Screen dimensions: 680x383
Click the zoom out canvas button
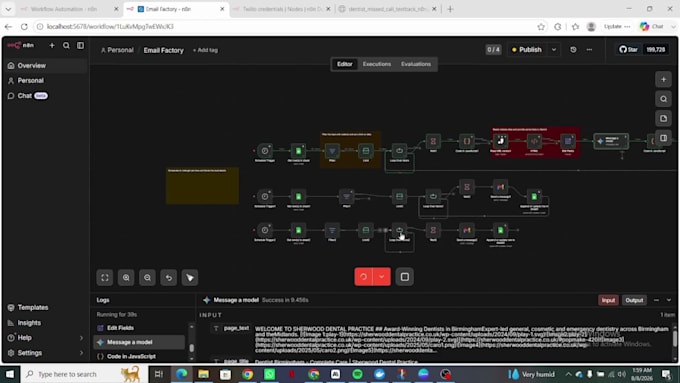pos(147,278)
